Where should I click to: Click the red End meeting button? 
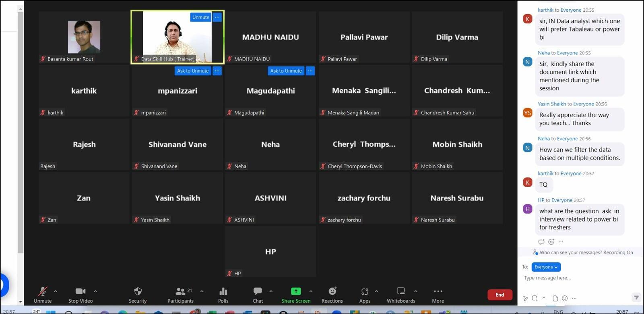tap(500, 295)
